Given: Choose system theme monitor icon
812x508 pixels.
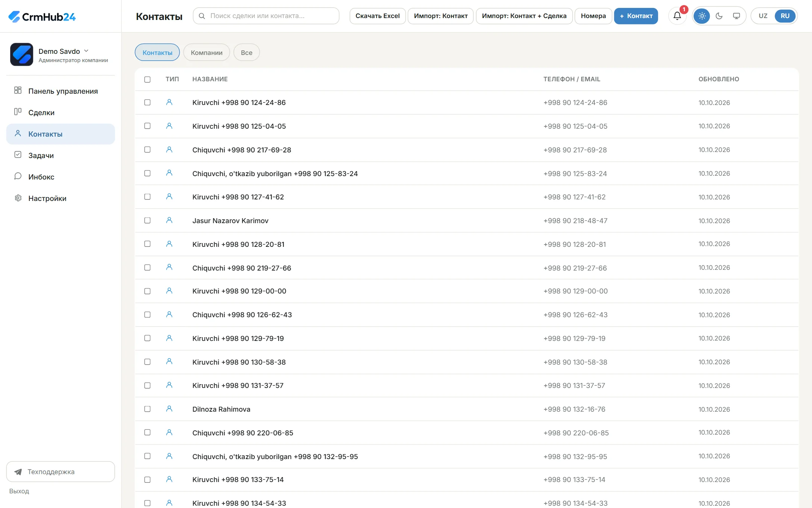Looking at the screenshot, I should [x=736, y=16].
